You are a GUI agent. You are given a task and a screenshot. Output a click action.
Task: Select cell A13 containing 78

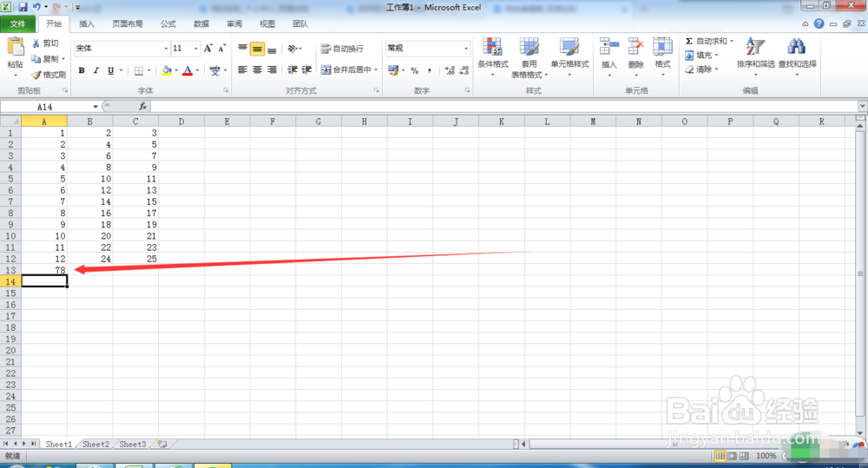(x=44, y=270)
